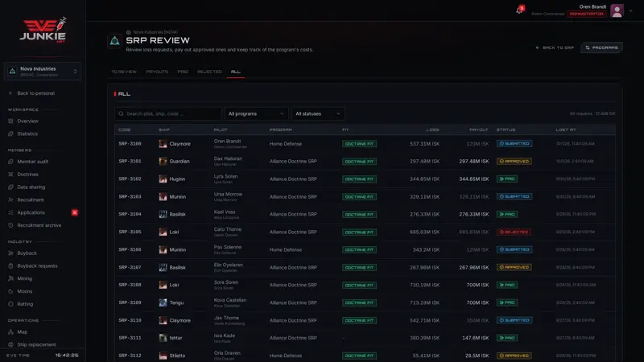Image resolution: width=644 pixels, height=362 pixels.
Task: Open Recruitment archive page
Action: [x=39, y=225]
